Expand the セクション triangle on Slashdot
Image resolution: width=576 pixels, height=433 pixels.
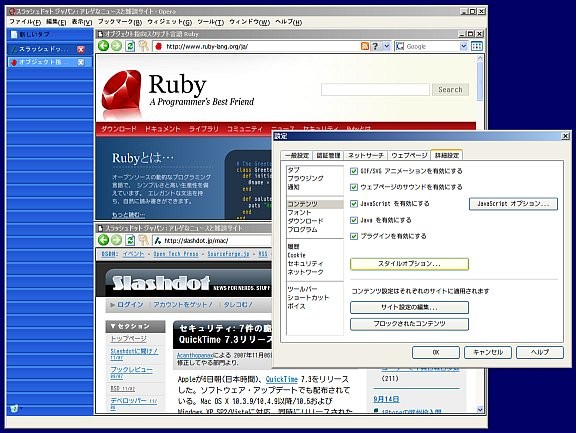pyautogui.click(x=113, y=326)
